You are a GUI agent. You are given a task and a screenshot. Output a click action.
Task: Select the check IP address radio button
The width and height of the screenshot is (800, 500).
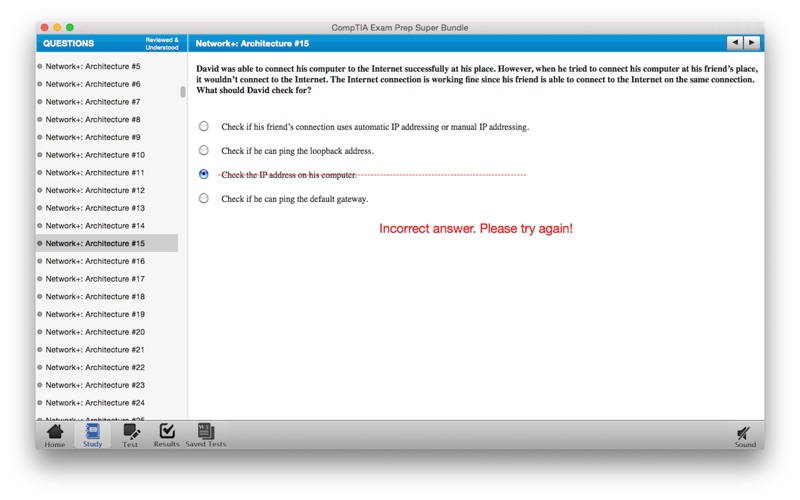[x=204, y=174]
